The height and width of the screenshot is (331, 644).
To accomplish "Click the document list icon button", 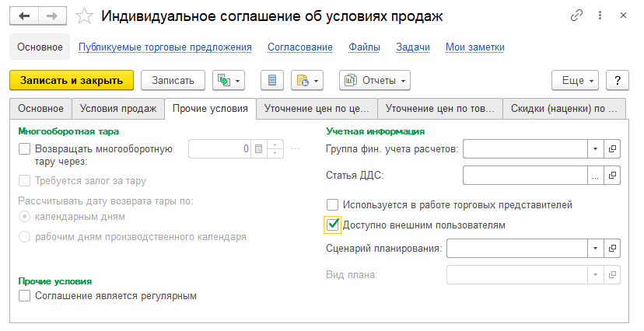I will [272, 80].
